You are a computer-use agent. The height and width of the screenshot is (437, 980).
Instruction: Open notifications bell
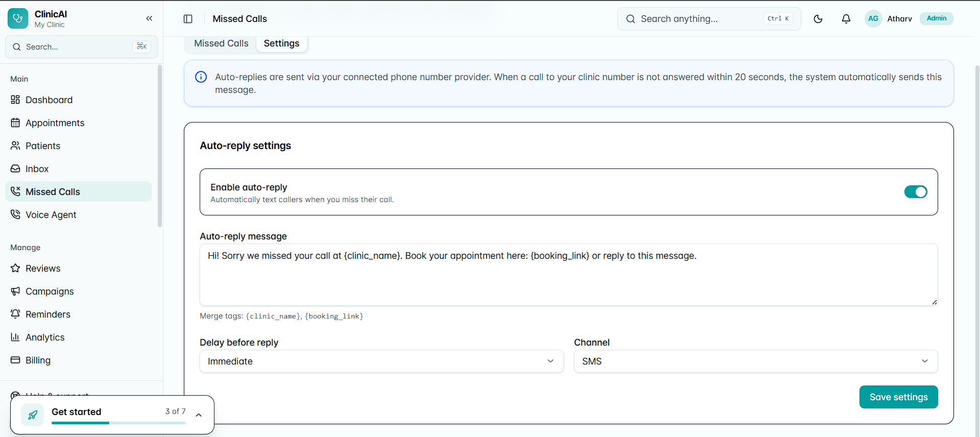(846, 19)
